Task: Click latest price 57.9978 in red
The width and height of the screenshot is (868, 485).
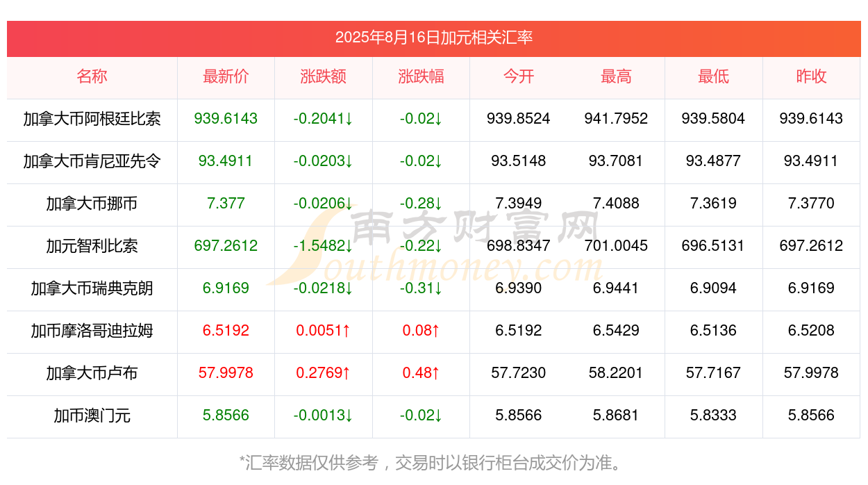Action: (226, 373)
